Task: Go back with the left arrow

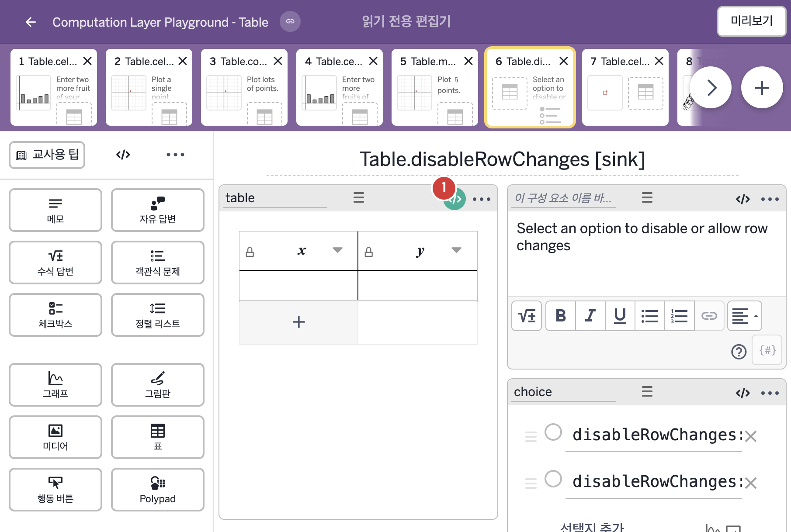Action: pos(31,22)
